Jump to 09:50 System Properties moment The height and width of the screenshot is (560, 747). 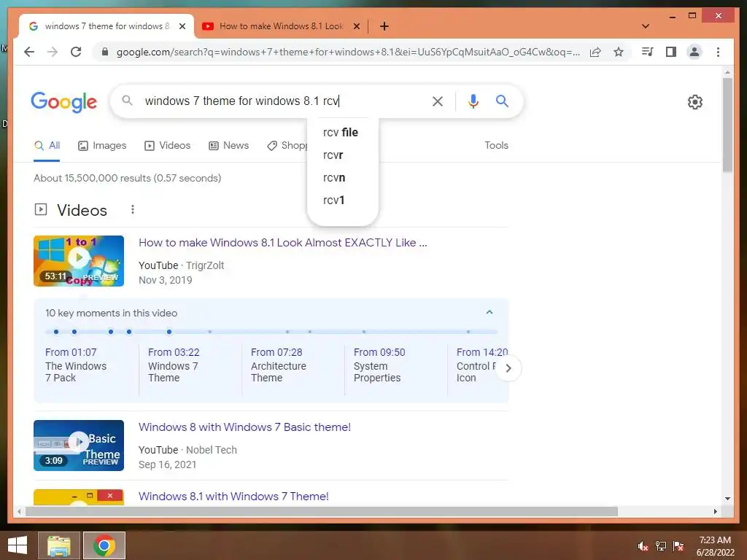click(x=379, y=365)
